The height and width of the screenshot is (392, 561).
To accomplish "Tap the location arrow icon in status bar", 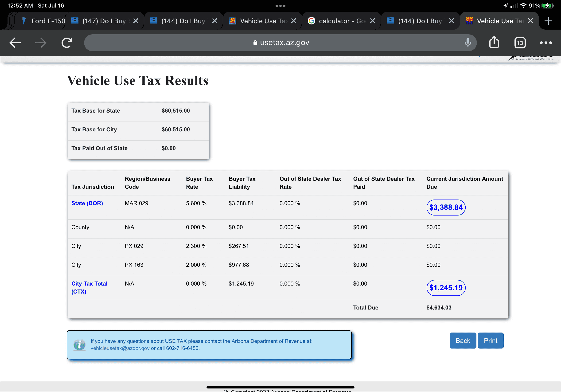I will 506,5.
